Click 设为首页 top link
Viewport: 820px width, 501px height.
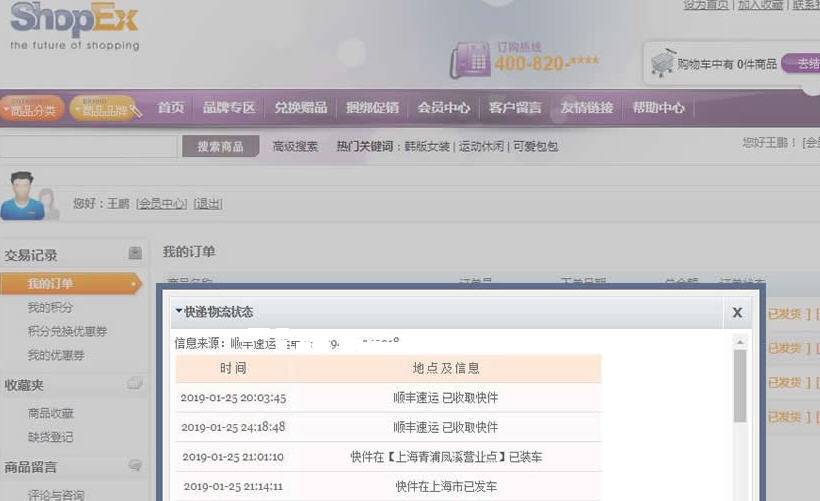click(705, 5)
